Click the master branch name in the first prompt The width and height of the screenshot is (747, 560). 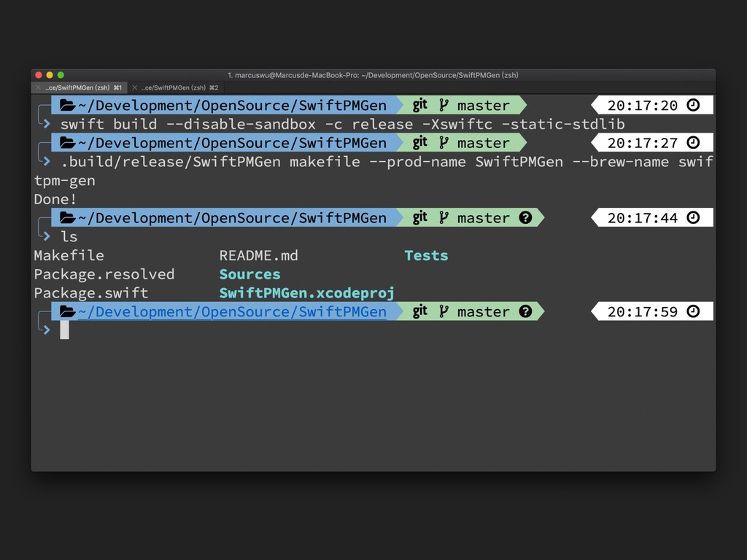coord(484,105)
